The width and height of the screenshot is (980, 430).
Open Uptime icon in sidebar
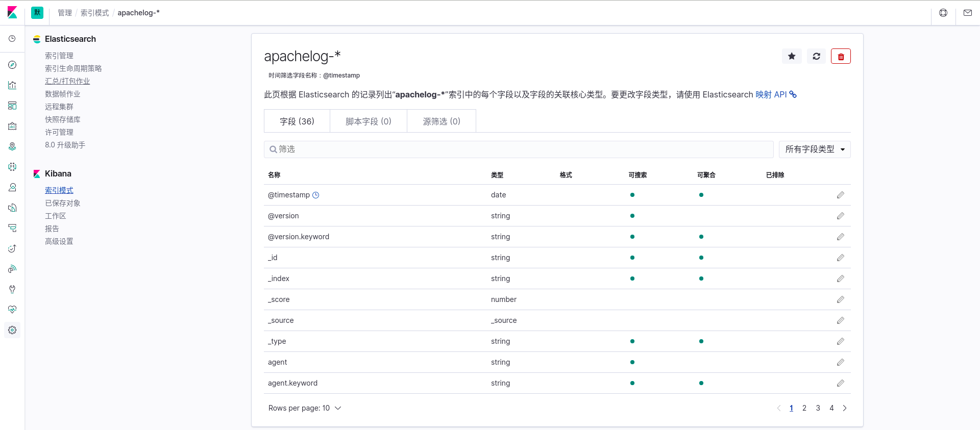pos(12,248)
